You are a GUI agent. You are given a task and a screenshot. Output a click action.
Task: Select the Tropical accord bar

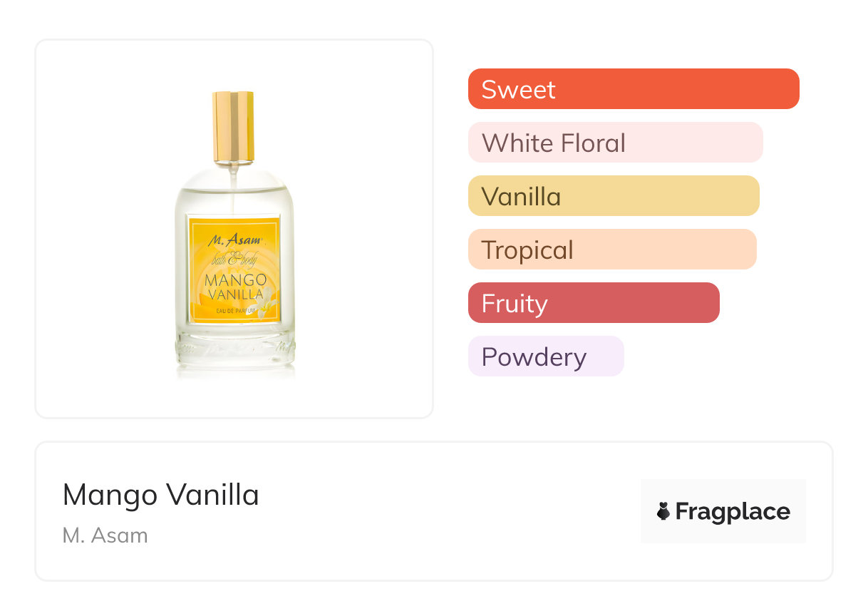point(611,250)
